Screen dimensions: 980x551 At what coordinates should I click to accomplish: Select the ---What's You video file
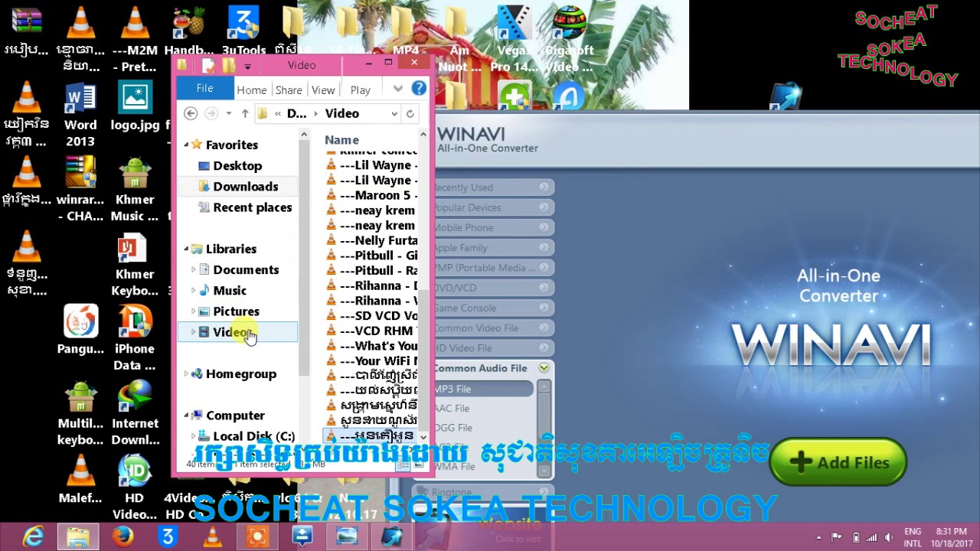371,346
